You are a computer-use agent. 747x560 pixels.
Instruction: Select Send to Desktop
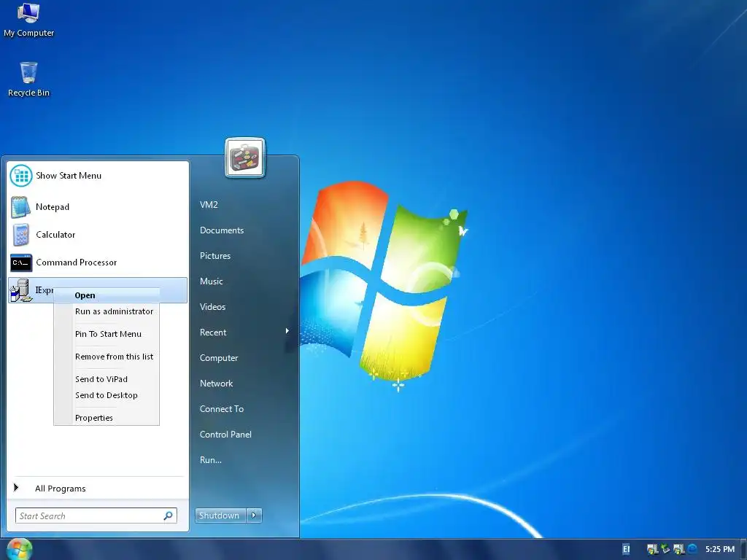(107, 395)
